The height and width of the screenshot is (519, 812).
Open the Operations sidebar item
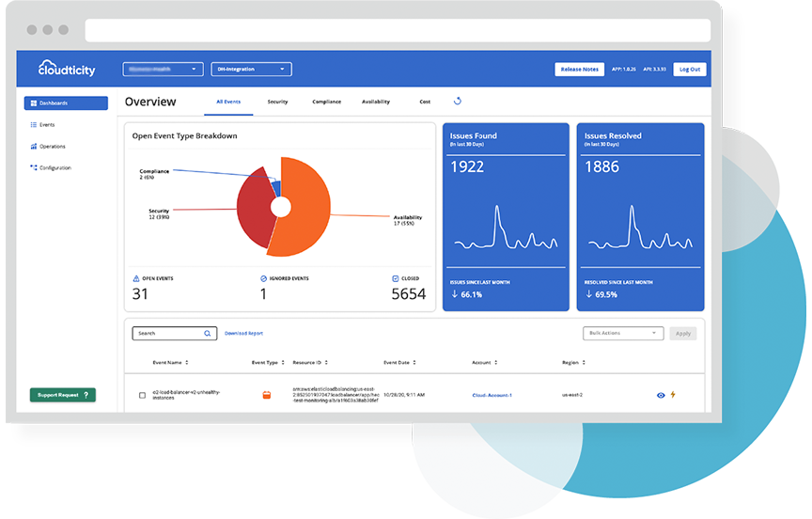pyautogui.click(x=48, y=147)
